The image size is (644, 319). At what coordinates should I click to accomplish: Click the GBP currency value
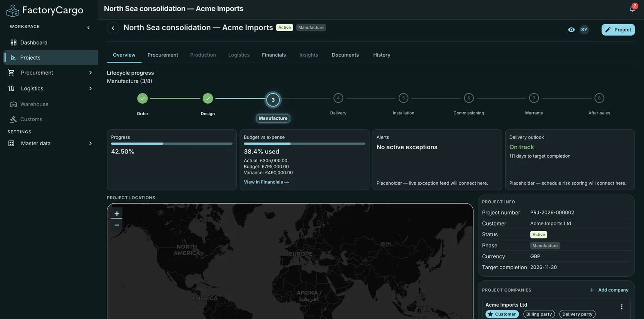click(x=535, y=256)
